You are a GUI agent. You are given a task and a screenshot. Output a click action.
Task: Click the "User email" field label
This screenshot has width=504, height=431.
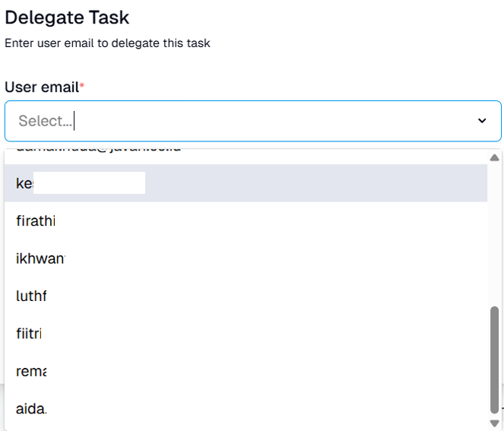42,87
